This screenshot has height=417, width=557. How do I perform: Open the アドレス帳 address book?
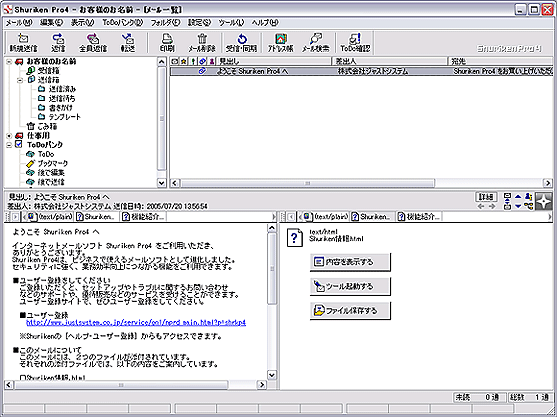point(281,43)
